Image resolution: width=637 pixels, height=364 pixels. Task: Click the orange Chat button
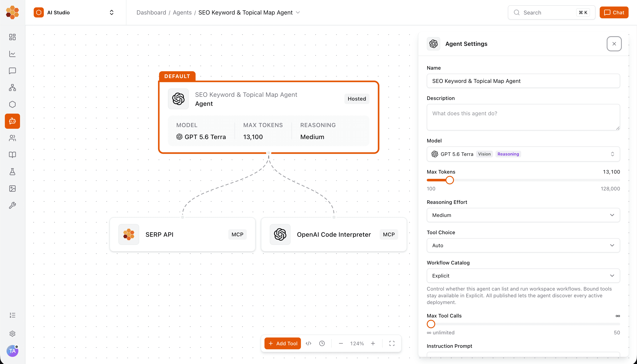pyautogui.click(x=614, y=12)
